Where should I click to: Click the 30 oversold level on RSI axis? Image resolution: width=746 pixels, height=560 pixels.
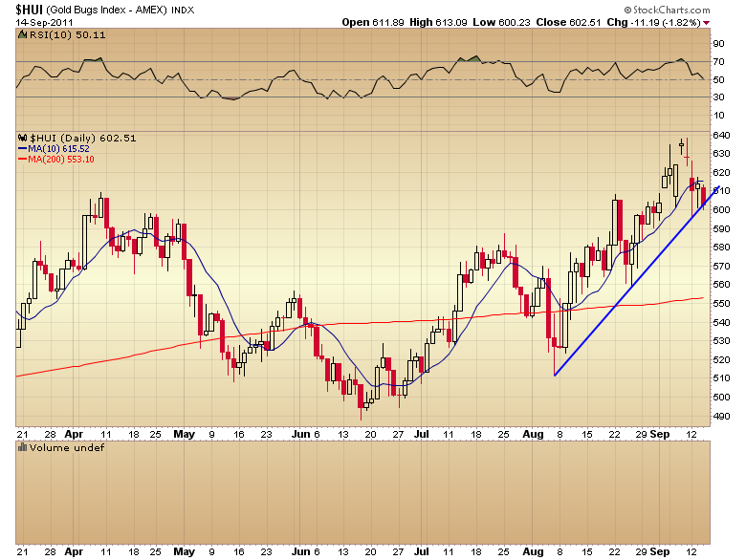pos(718,97)
